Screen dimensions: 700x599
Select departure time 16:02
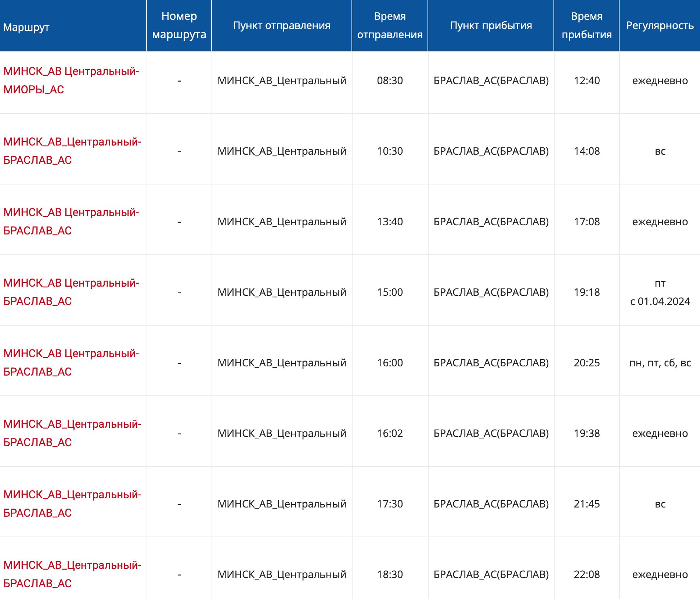pyautogui.click(x=390, y=433)
